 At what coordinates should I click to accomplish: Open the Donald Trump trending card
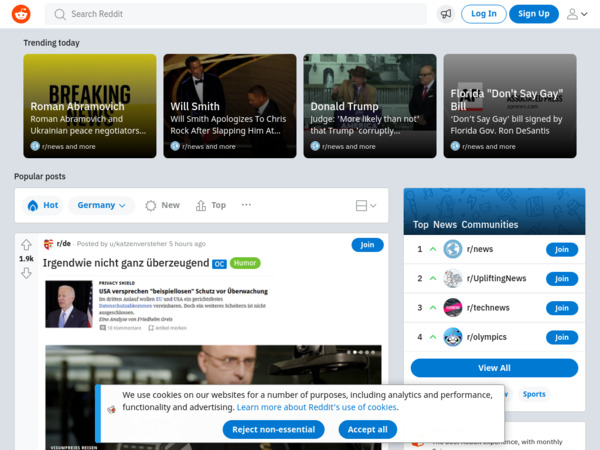pos(370,106)
